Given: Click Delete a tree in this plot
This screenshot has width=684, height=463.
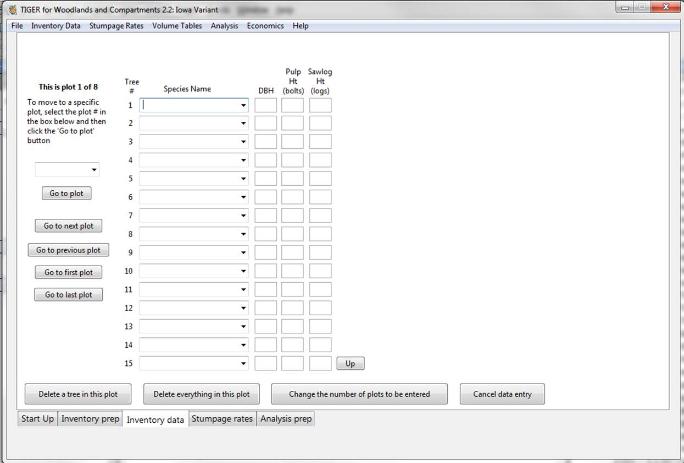Looking at the screenshot, I should pyautogui.click(x=78, y=394).
